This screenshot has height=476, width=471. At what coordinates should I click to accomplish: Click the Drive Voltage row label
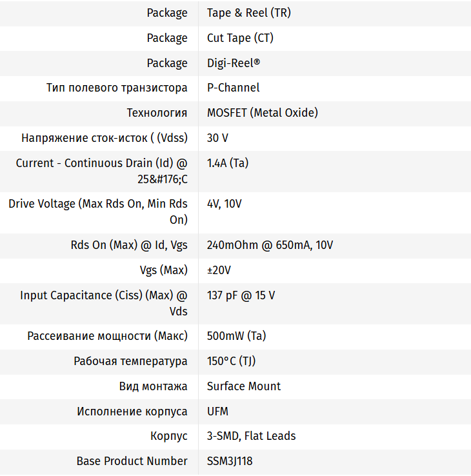click(x=98, y=212)
